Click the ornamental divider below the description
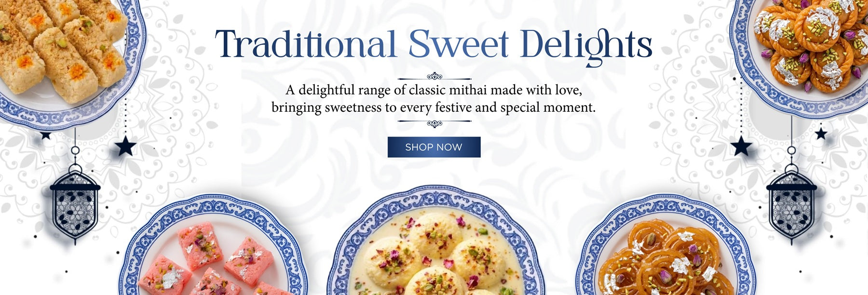 pos(434,123)
